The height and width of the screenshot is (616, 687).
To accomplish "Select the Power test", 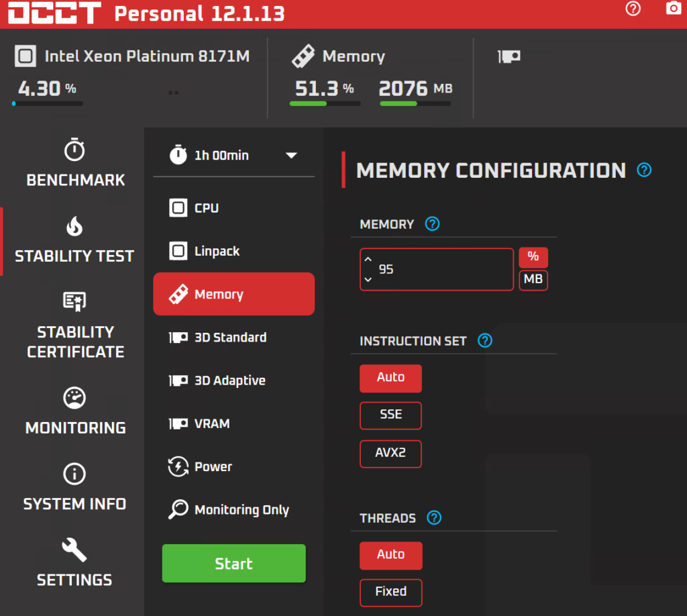I will tap(234, 466).
